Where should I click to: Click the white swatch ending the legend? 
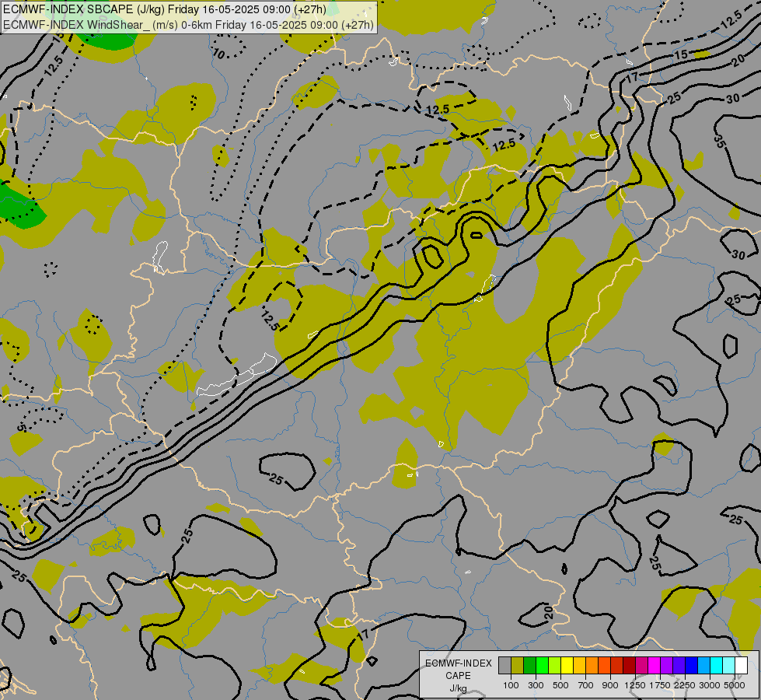741,665
